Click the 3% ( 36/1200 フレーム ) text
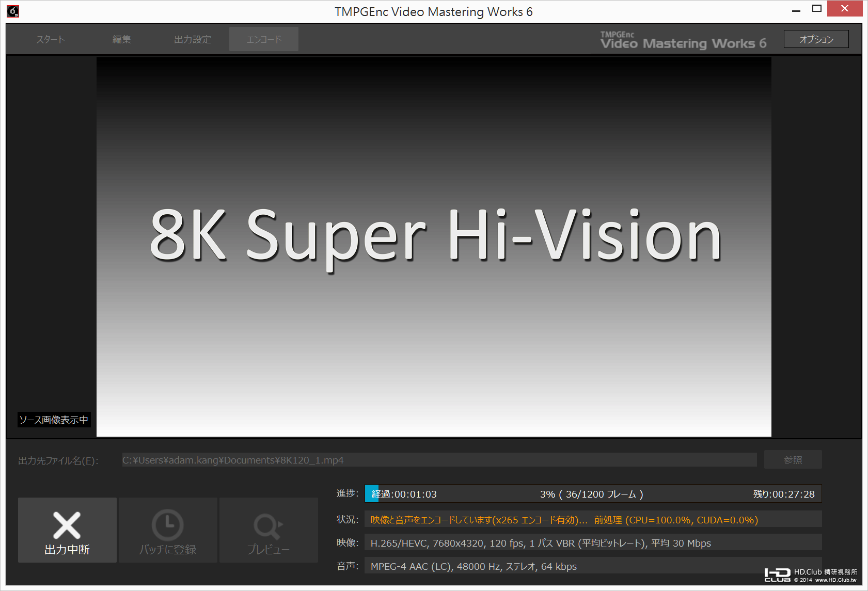This screenshot has height=591, width=868. point(592,494)
